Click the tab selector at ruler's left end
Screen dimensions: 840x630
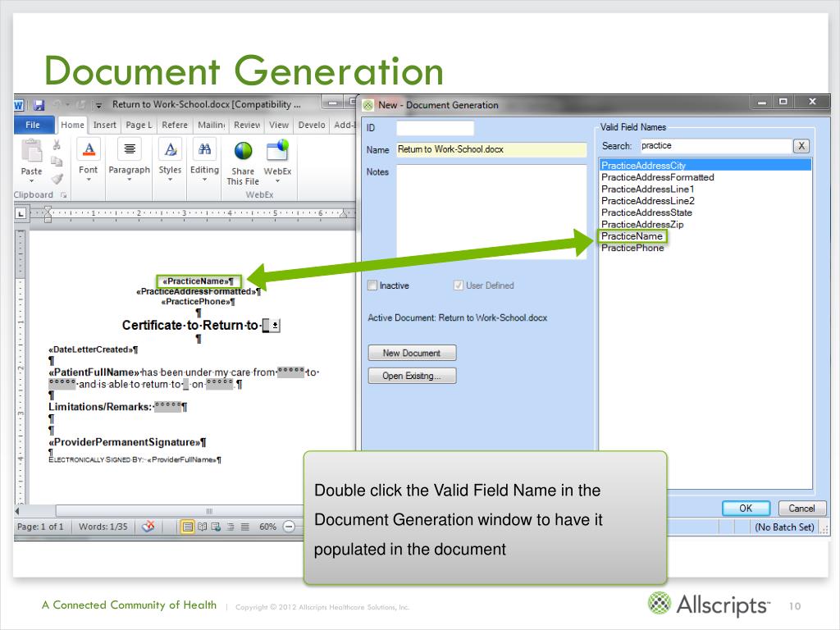coord(21,214)
